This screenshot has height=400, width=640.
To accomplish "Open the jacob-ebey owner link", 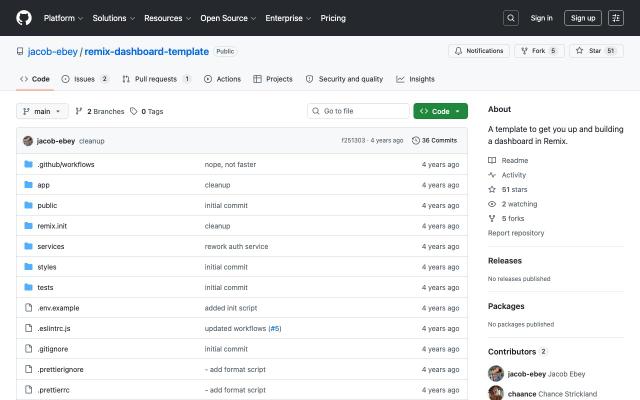I will 53,51.
